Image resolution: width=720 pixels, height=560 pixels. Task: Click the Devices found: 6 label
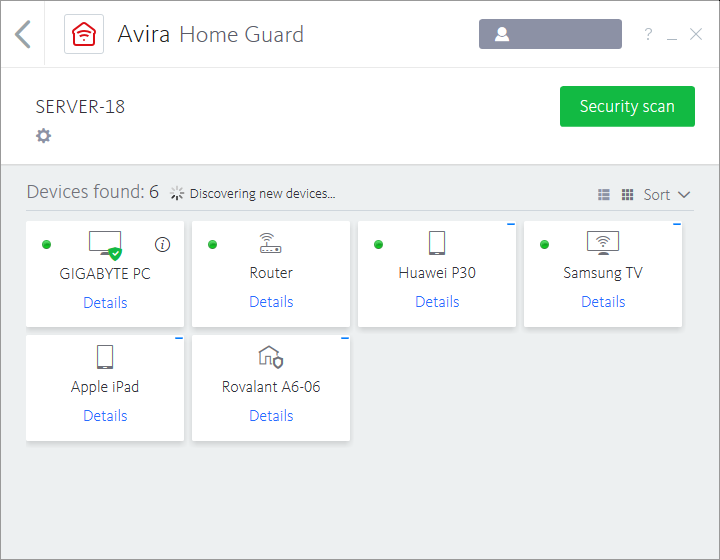[93, 192]
